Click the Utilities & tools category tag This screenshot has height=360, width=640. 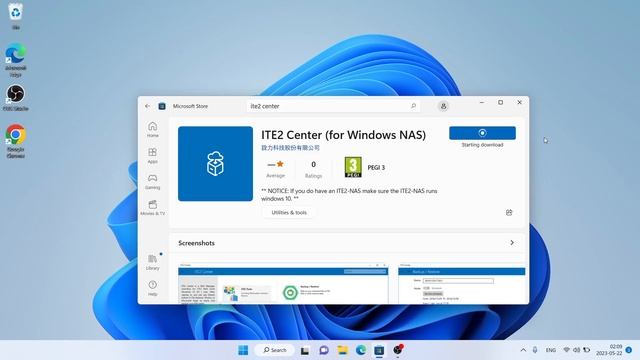pos(289,213)
